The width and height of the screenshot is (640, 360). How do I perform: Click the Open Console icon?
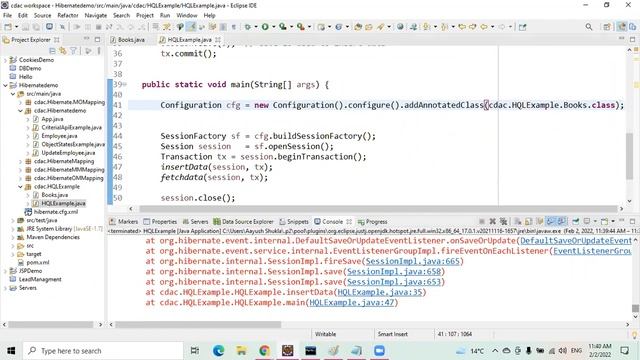604,221
